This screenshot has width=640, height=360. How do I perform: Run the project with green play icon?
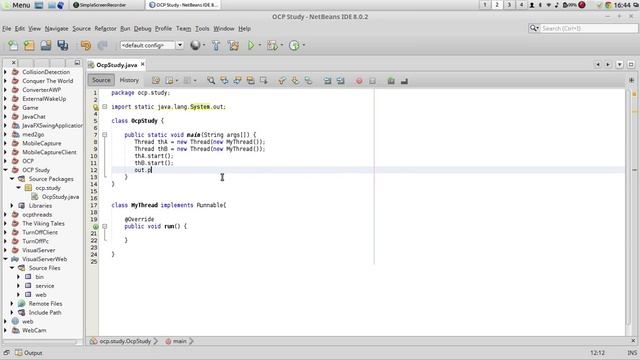point(251,45)
